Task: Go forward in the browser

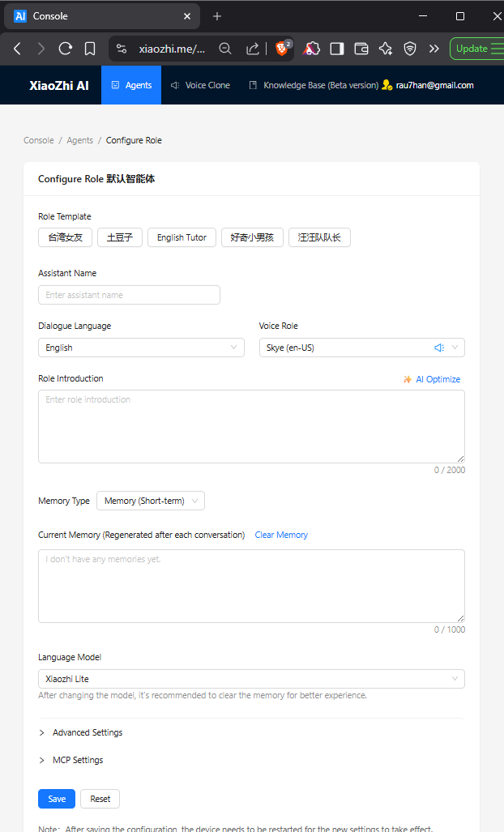Action: tap(41, 49)
